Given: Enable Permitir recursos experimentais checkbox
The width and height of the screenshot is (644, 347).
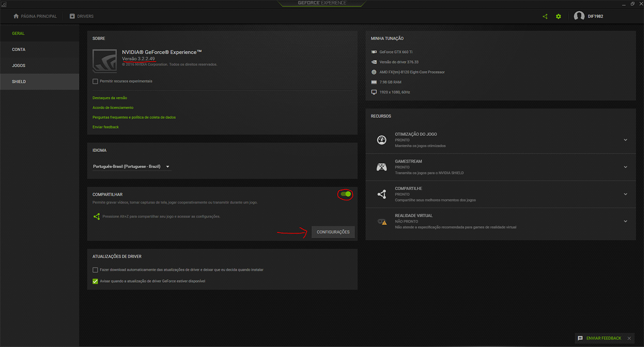Looking at the screenshot, I should 95,81.
